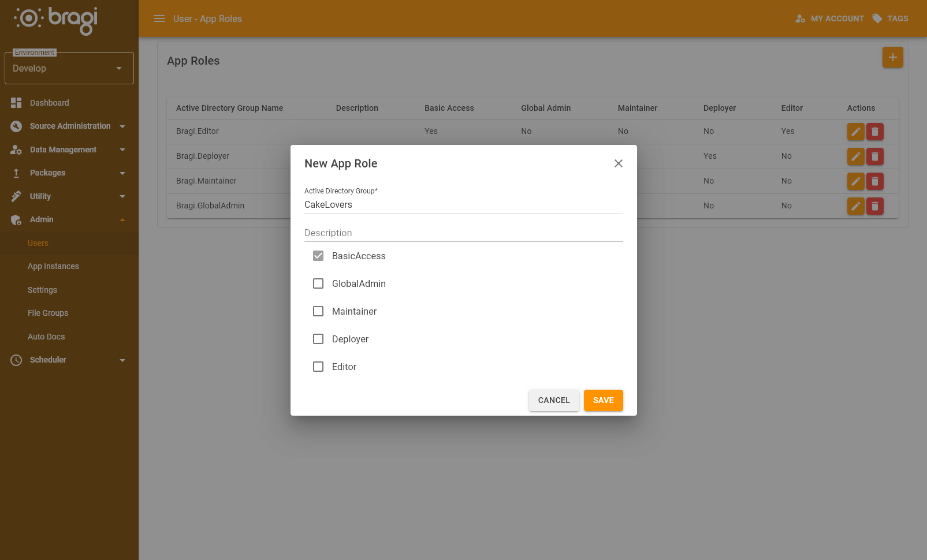Click the Bragi.GlobalAdmin row name

point(210,206)
